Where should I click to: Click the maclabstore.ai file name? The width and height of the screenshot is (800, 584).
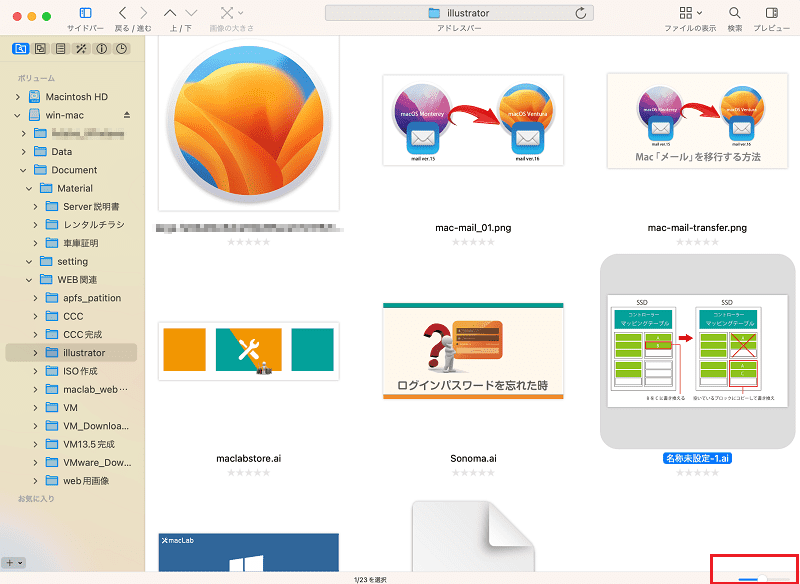pyautogui.click(x=248, y=459)
